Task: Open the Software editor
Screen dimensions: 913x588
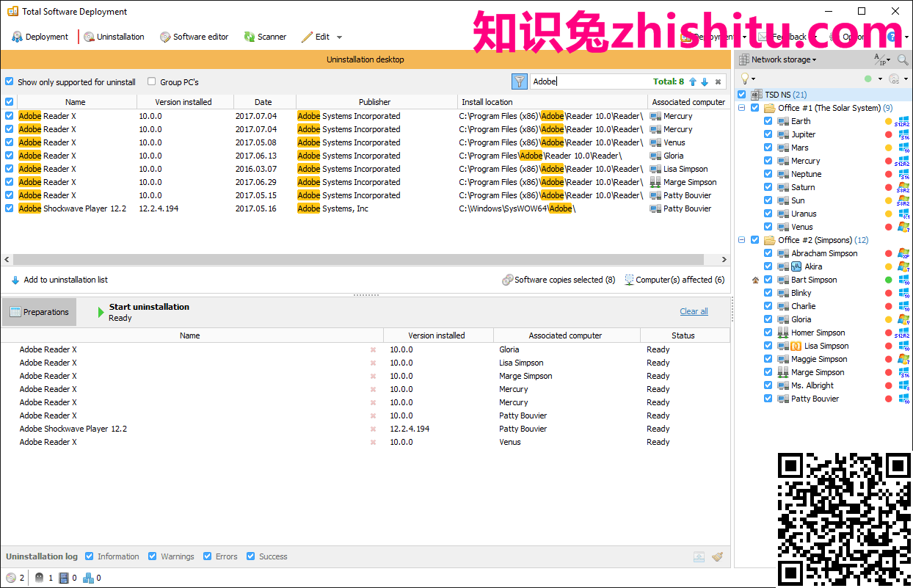Action: point(194,37)
